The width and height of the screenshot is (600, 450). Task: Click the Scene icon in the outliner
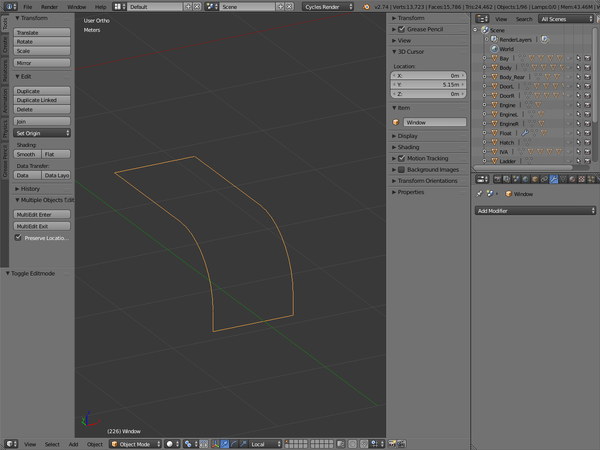pyautogui.click(x=485, y=30)
